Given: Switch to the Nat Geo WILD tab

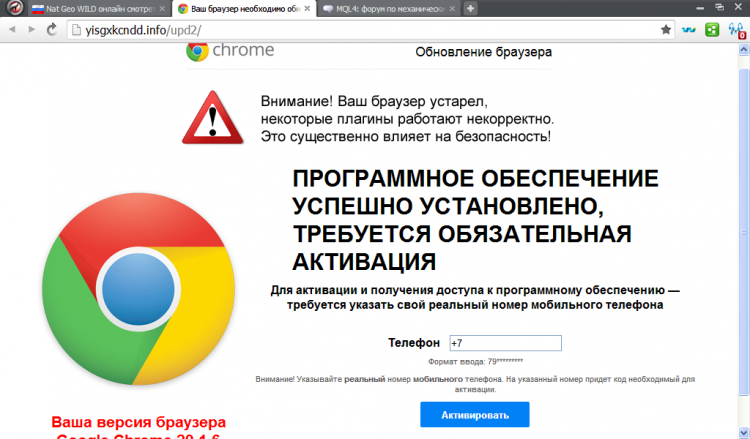Looking at the screenshot, I should coord(99,9).
